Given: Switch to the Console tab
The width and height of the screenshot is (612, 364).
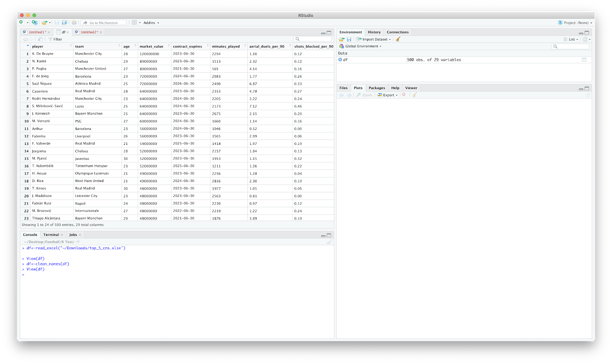Looking at the screenshot, I should (30, 235).
